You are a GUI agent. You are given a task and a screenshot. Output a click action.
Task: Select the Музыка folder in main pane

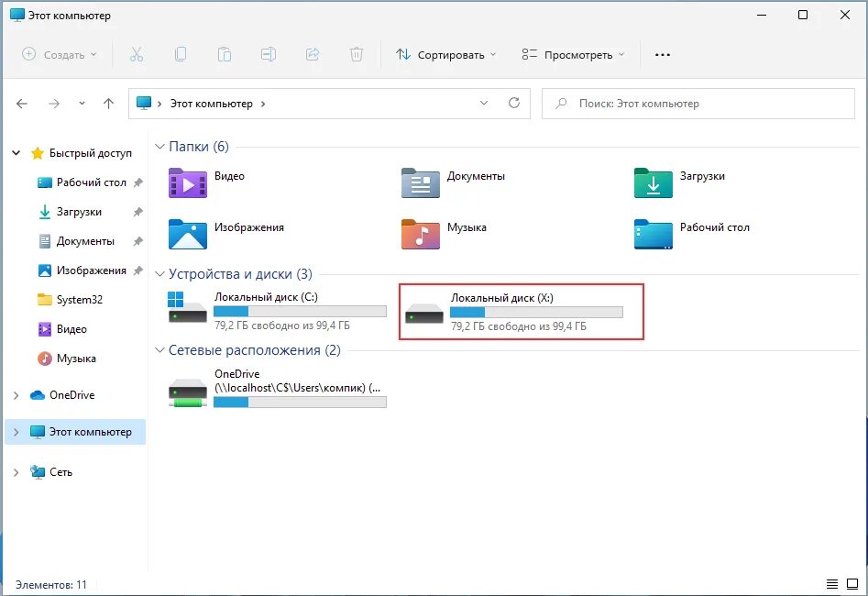pyautogui.click(x=444, y=235)
